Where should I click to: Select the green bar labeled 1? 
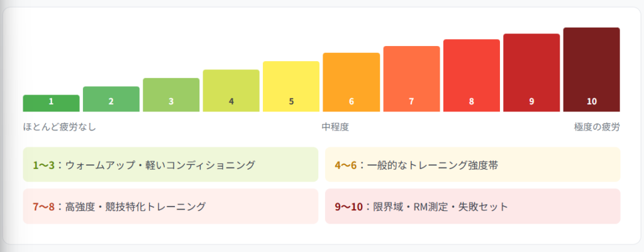click(52, 103)
